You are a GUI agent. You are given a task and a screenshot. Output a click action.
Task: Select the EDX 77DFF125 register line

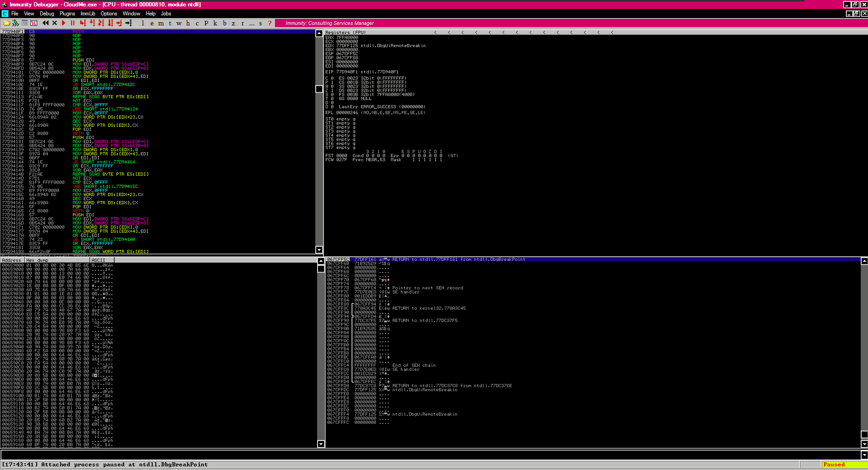(376, 45)
